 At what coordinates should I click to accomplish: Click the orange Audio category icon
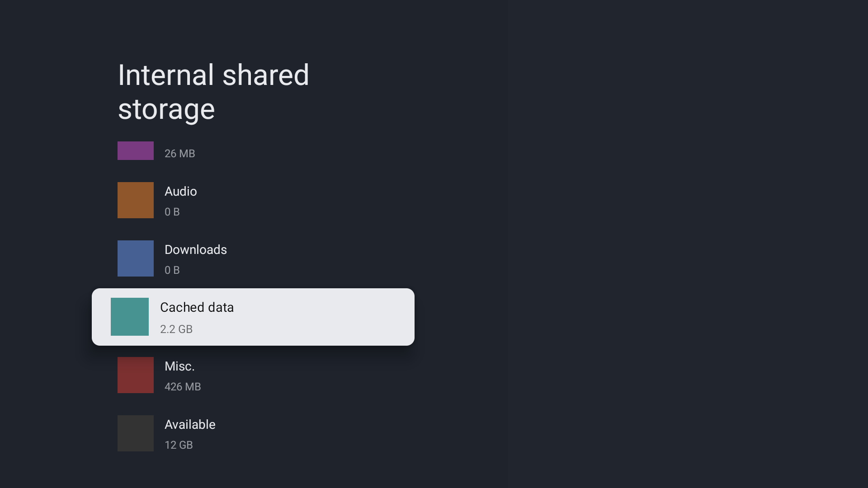[135, 200]
